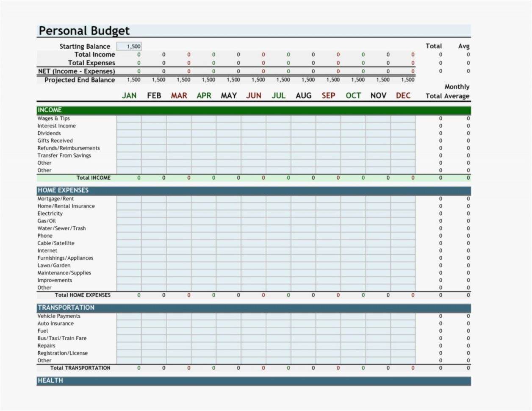The height and width of the screenshot is (411, 532).
Task: Click the Projected End Balance label
Action: pos(80,80)
